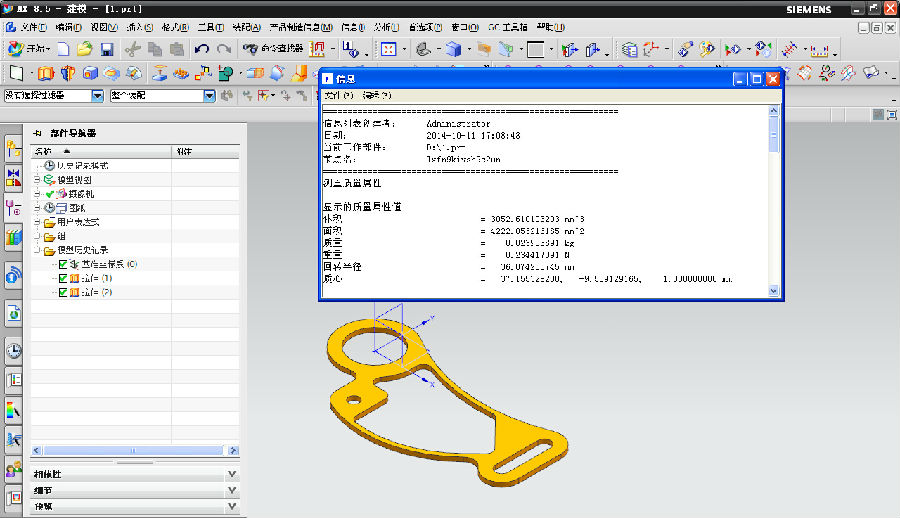Click the Start (开始) button
Image resolution: width=900 pixels, height=518 pixels.
(28, 48)
